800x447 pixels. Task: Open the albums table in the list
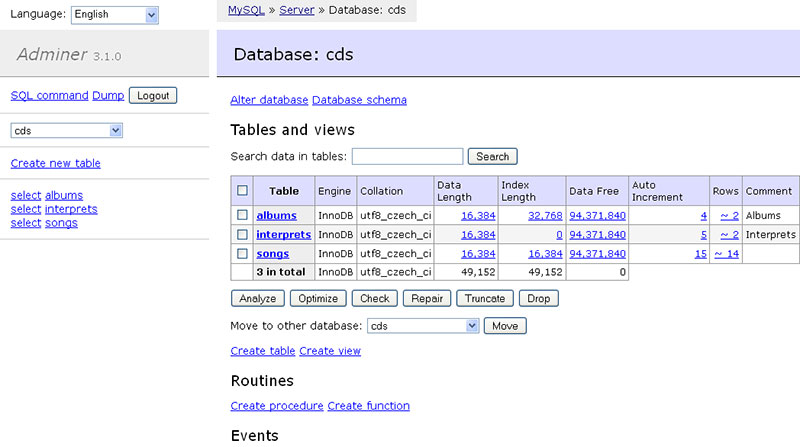coord(277,215)
